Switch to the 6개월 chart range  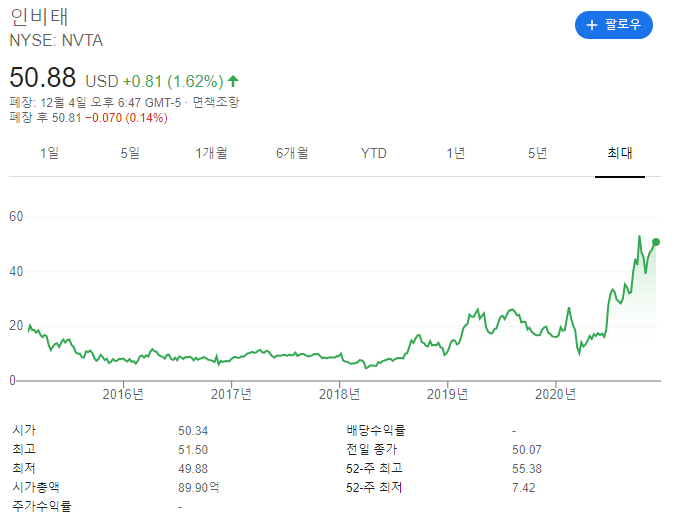pos(292,153)
